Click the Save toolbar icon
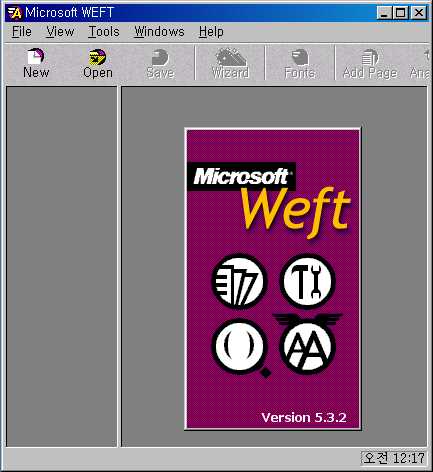Viewport: 433px width, 472px height. pyautogui.click(x=160, y=63)
